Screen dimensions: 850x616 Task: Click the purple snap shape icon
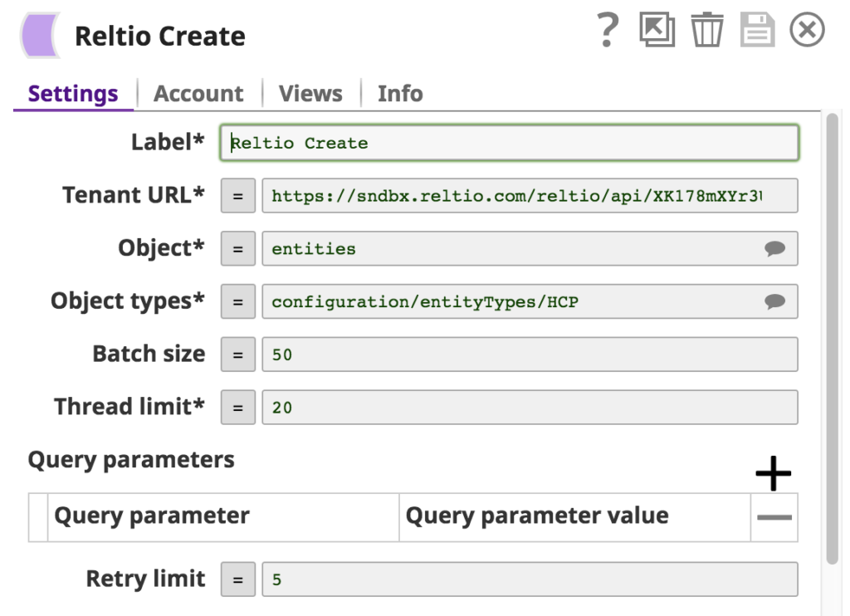point(40,36)
